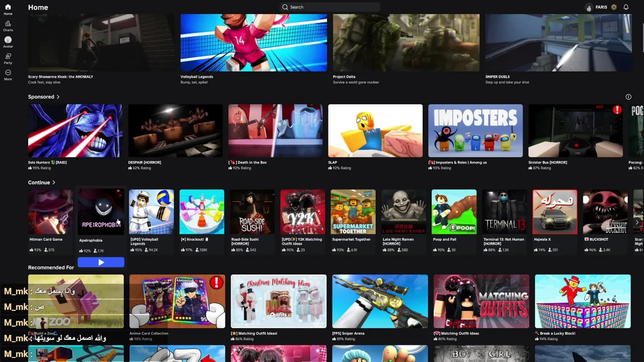Open Christmas Matching Outfit Ideas game
Screen dimensions: 644x362
click(279, 301)
